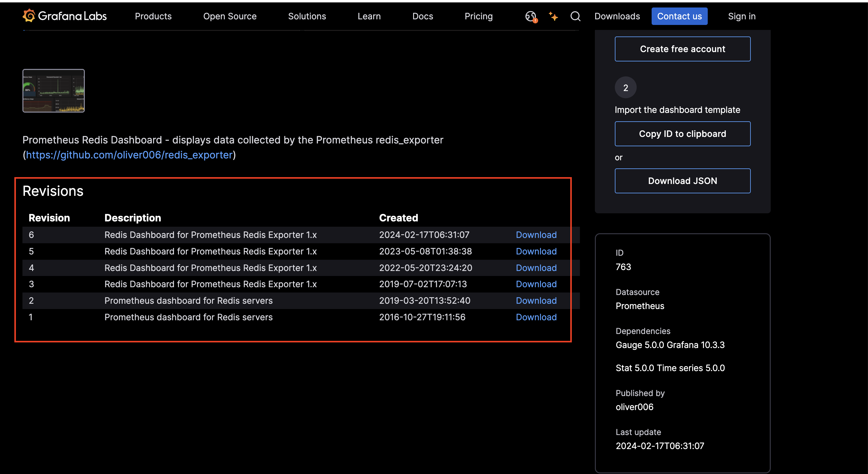Viewport: 868px width, 474px height.
Task: Open the redis_exporter GitHub link
Action: (129, 155)
